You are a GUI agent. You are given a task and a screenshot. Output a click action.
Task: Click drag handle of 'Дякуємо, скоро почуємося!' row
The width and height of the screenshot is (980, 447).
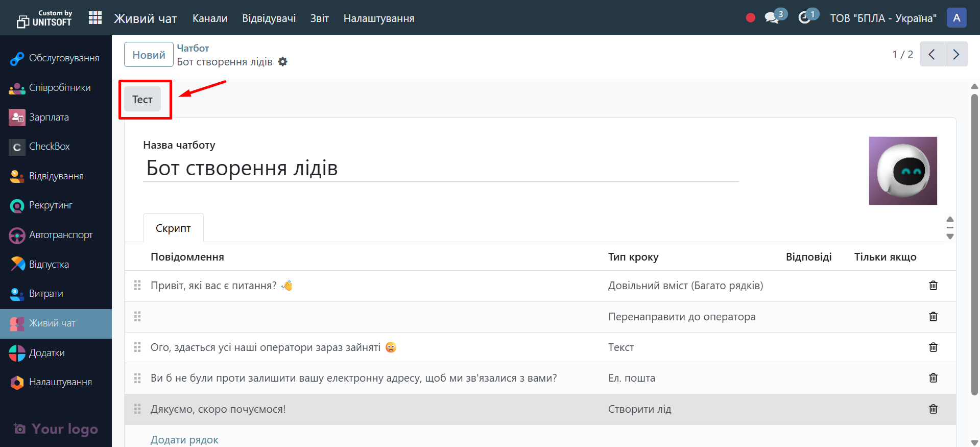point(137,409)
